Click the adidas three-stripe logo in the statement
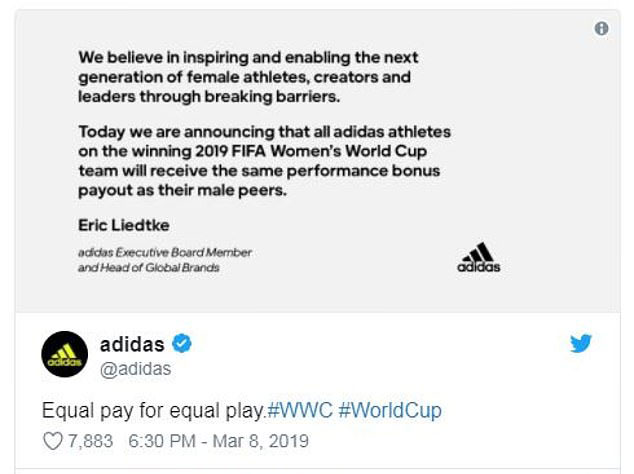Viewport: 634px width, 474px height. click(x=478, y=258)
